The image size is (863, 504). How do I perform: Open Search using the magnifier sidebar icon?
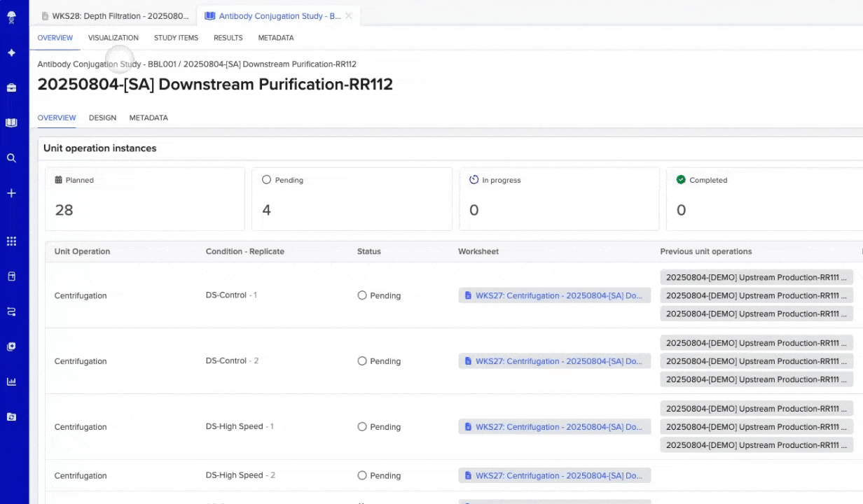click(11, 158)
